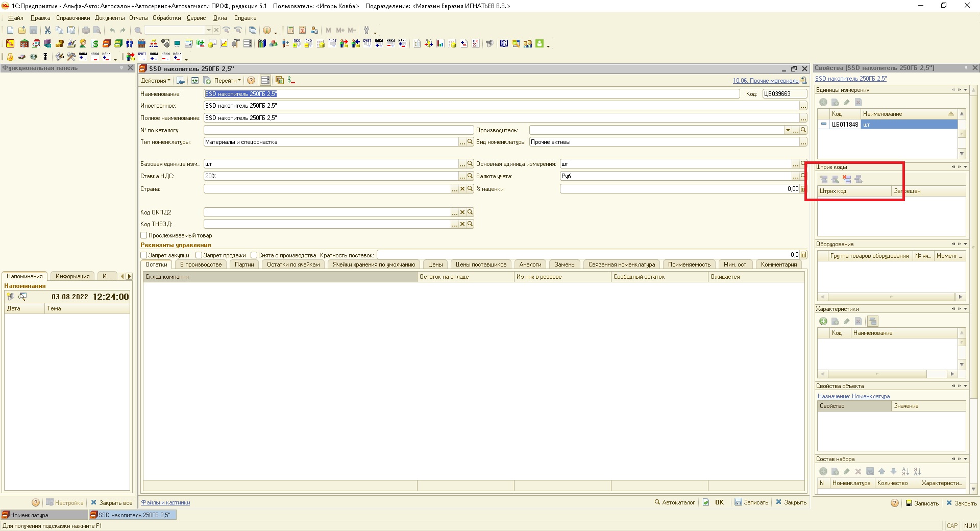The height and width of the screenshot is (531, 980).
Task: Switch to the Цены поставщиков tab
Action: pos(481,264)
